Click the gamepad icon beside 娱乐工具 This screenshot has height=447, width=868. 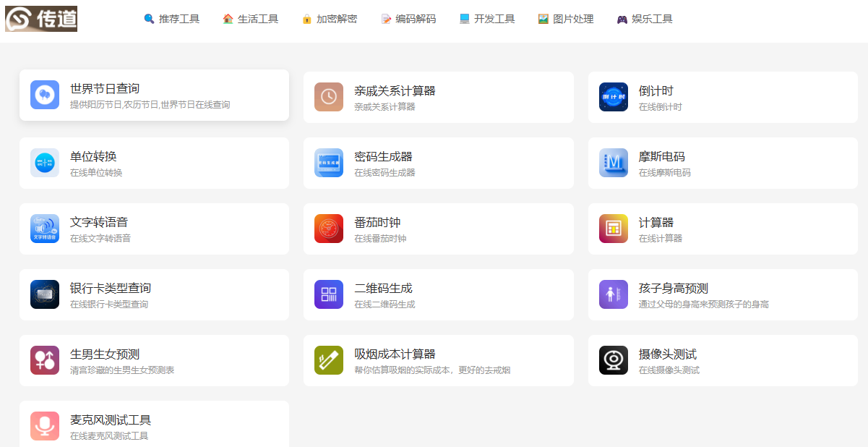tap(622, 19)
